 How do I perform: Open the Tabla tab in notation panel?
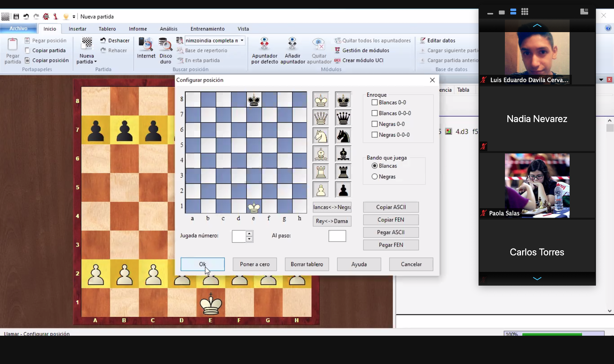[463, 90]
